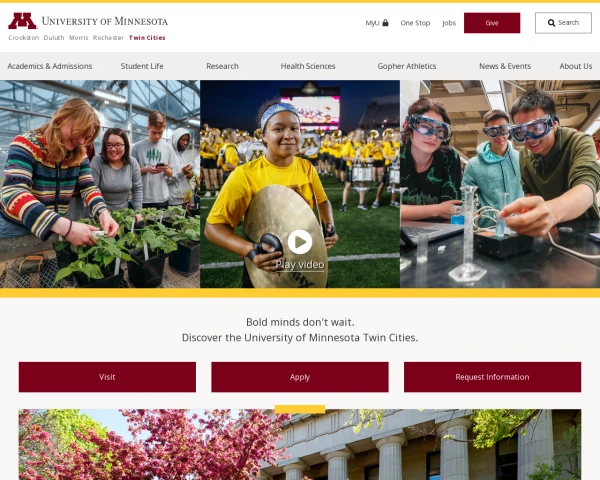This screenshot has height=480, width=600.
Task: Click the greenhouse students photo
Action: coord(99,184)
